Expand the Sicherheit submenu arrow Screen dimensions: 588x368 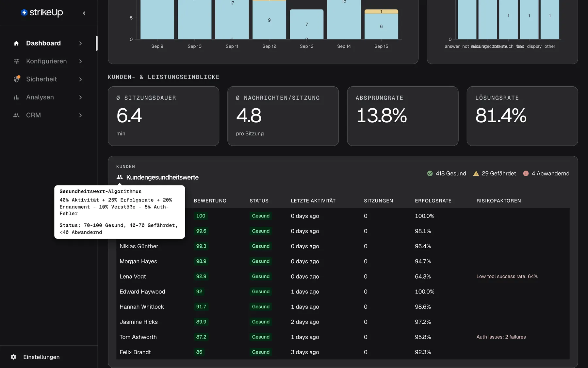(80, 79)
